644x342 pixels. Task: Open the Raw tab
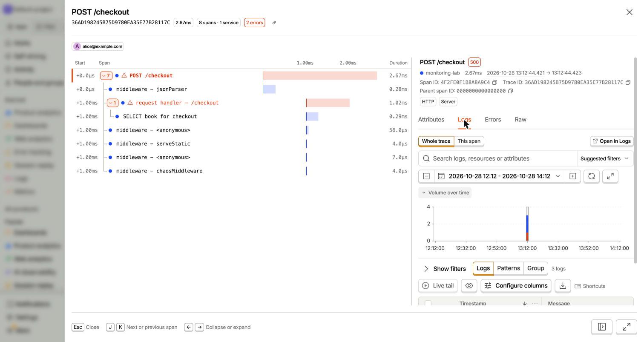(520, 120)
